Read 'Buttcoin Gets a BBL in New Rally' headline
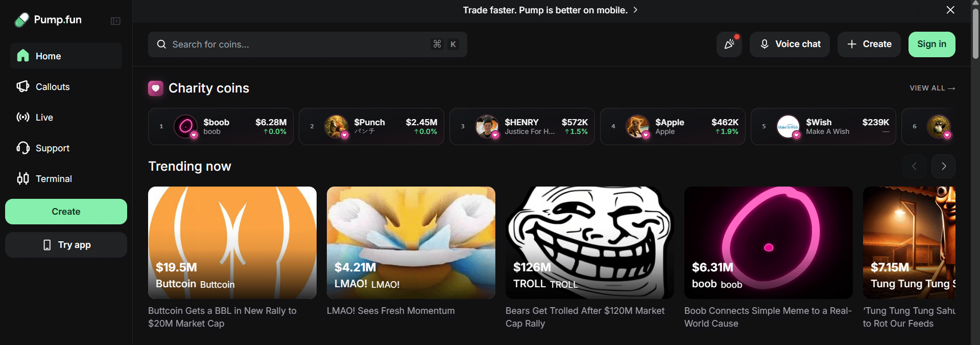Image resolution: width=980 pixels, height=345 pixels. tap(222, 317)
